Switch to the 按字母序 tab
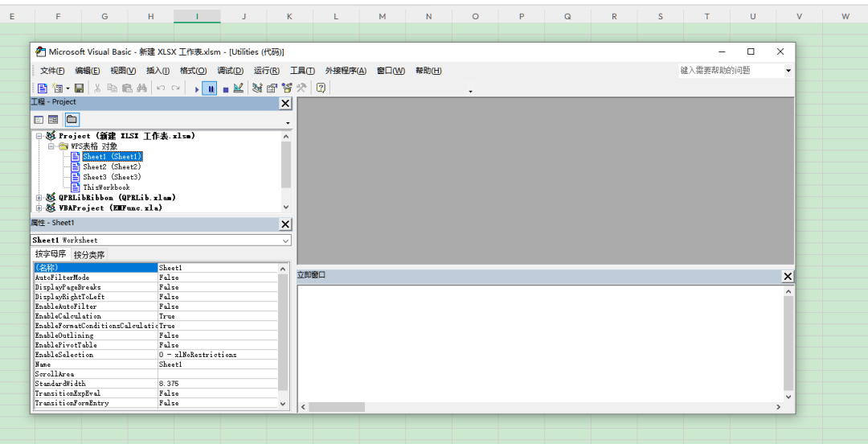Screen dimensions: 868x444 pyautogui.click(x=51, y=254)
